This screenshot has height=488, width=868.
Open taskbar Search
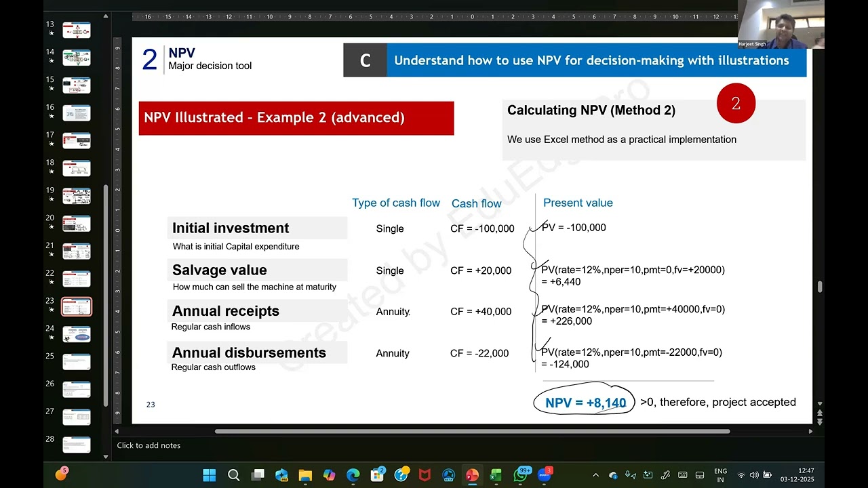(x=233, y=475)
